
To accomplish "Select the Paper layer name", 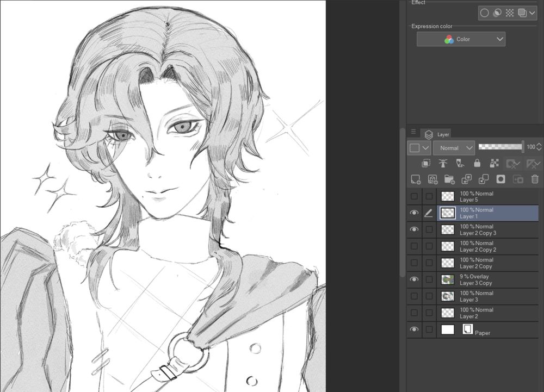I will pos(482,333).
